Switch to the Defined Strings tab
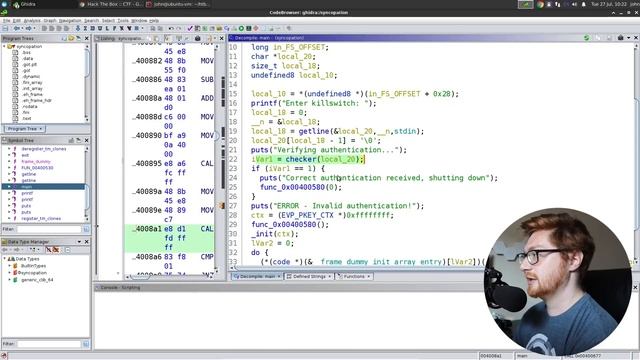This screenshot has width=640, height=360. [309, 276]
